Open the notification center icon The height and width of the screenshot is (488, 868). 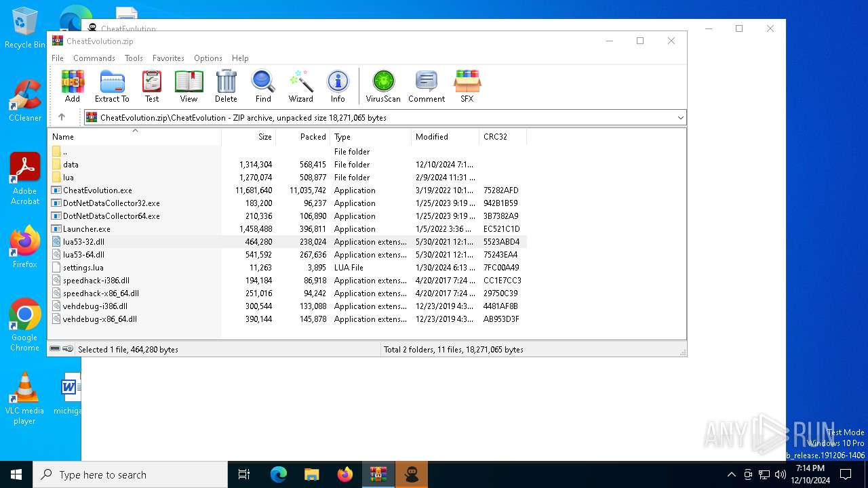pyautogui.click(x=846, y=474)
